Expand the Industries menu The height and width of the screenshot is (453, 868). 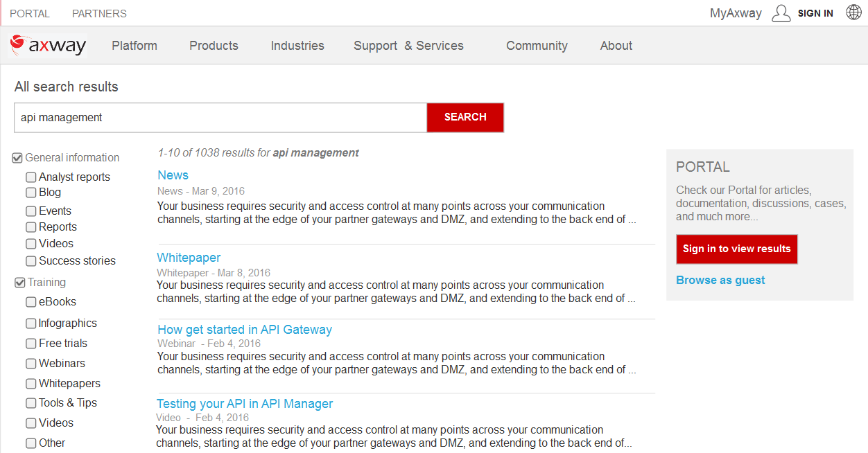point(297,46)
